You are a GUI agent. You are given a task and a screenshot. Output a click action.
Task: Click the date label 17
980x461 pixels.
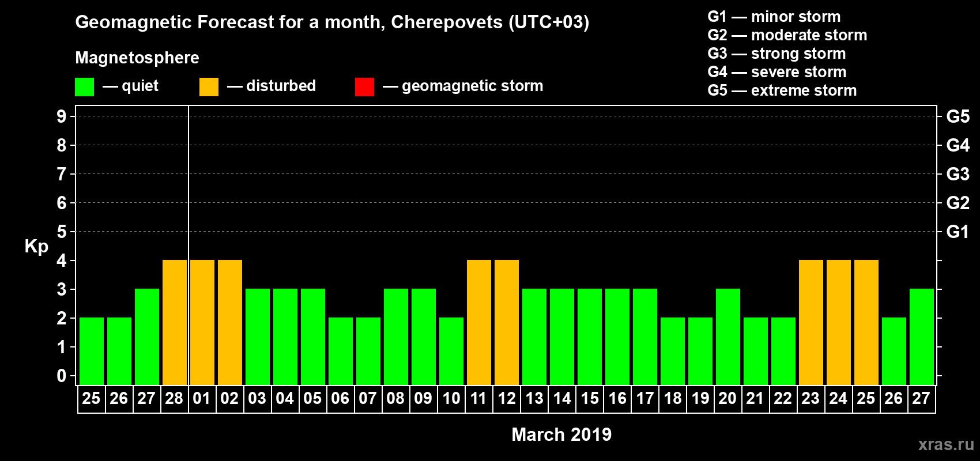[x=645, y=399]
